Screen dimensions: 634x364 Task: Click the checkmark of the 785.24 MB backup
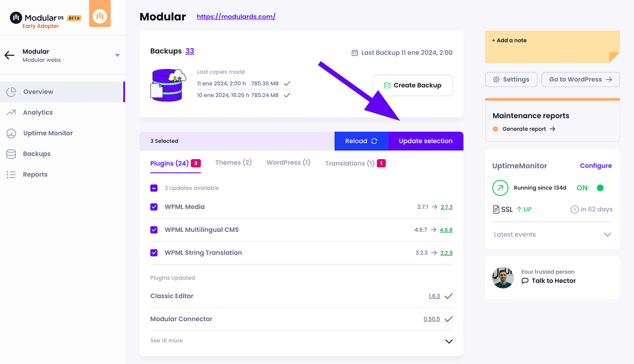tap(287, 95)
